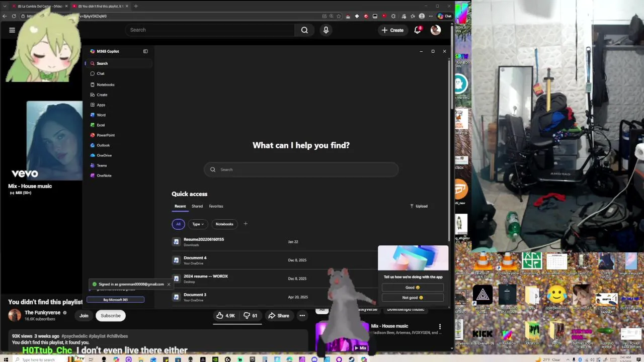Open a new browser tab
Image resolution: width=644 pixels, height=362 pixels.
136,6
